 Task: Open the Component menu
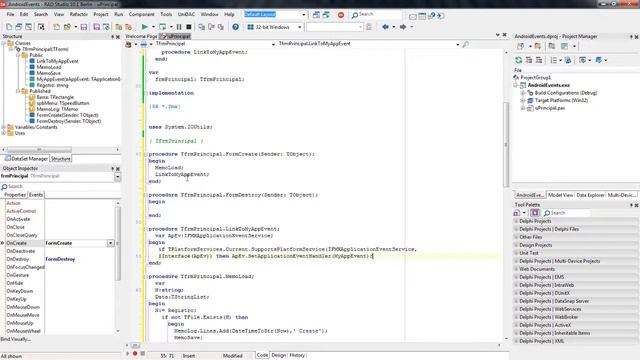pyautogui.click(x=142, y=14)
